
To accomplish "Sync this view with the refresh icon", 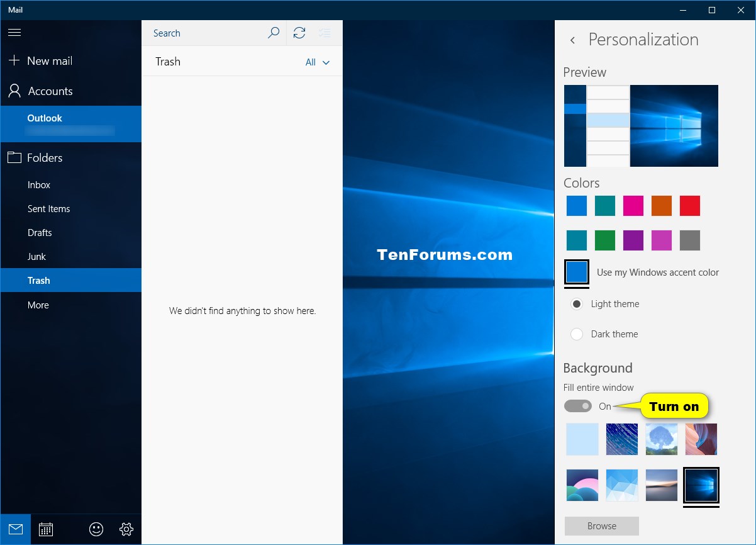I will [299, 33].
